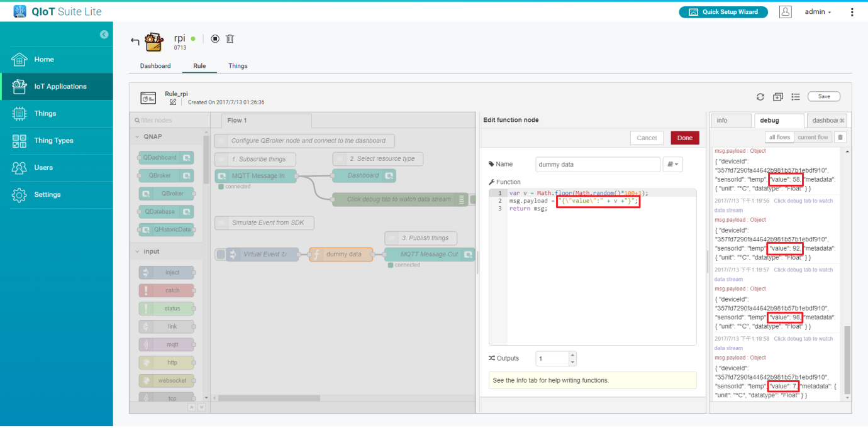
Task: Switch debug filter to 'current flow'
Action: coord(813,137)
